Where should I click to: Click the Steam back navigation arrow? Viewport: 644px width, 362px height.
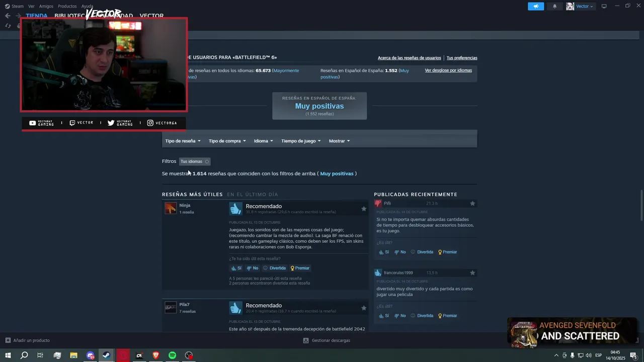click(8, 16)
